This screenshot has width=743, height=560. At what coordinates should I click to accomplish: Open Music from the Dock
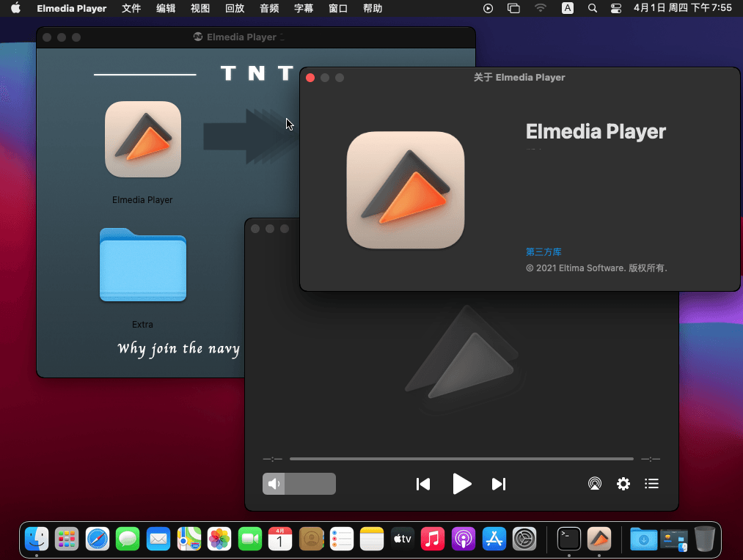point(433,539)
